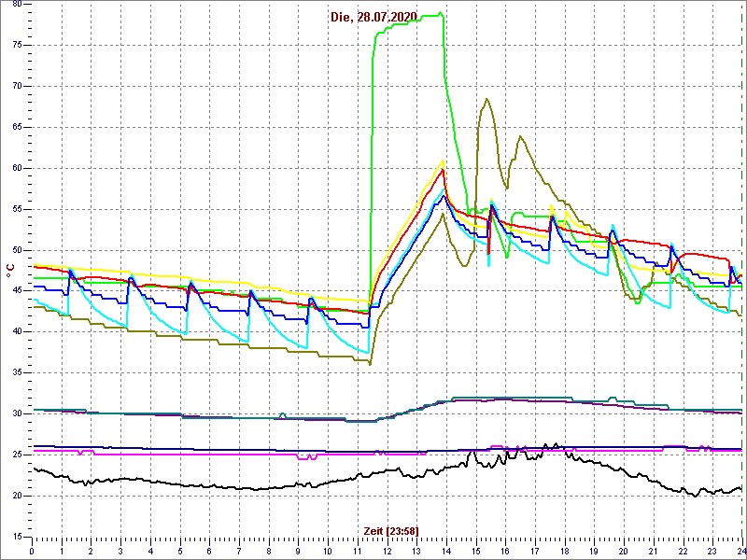The height and width of the screenshot is (560, 747).
Task: Select the 45 value on temperature axis
Action: (16, 291)
